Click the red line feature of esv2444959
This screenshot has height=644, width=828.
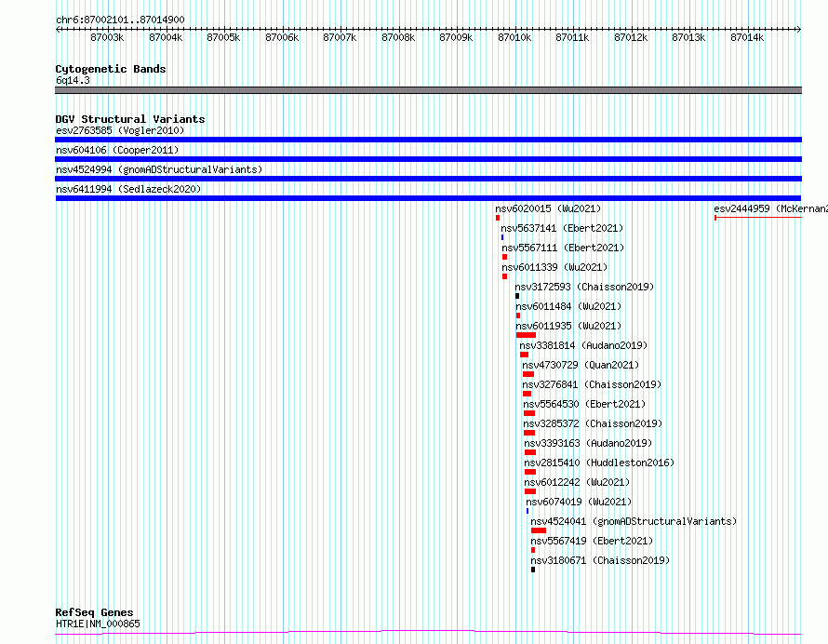click(x=758, y=218)
